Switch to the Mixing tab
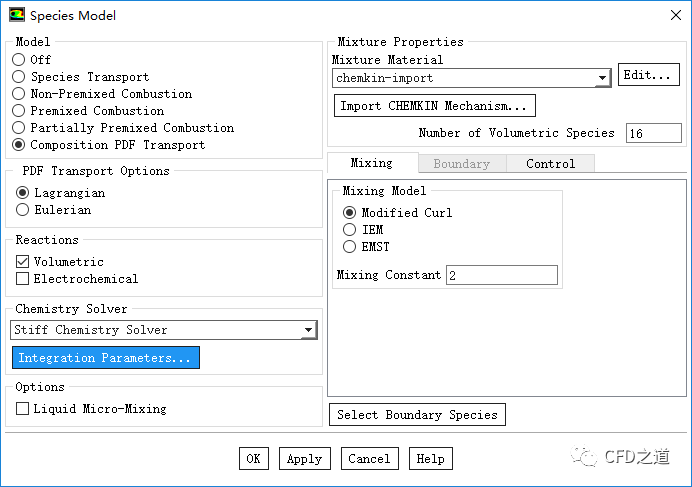The height and width of the screenshot is (487, 692). (x=371, y=164)
